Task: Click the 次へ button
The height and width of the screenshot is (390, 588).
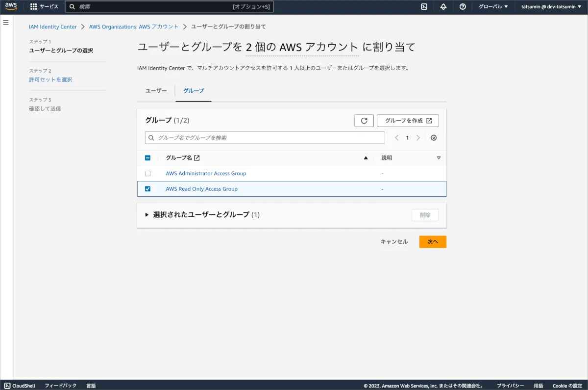Action: [x=432, y=242]
